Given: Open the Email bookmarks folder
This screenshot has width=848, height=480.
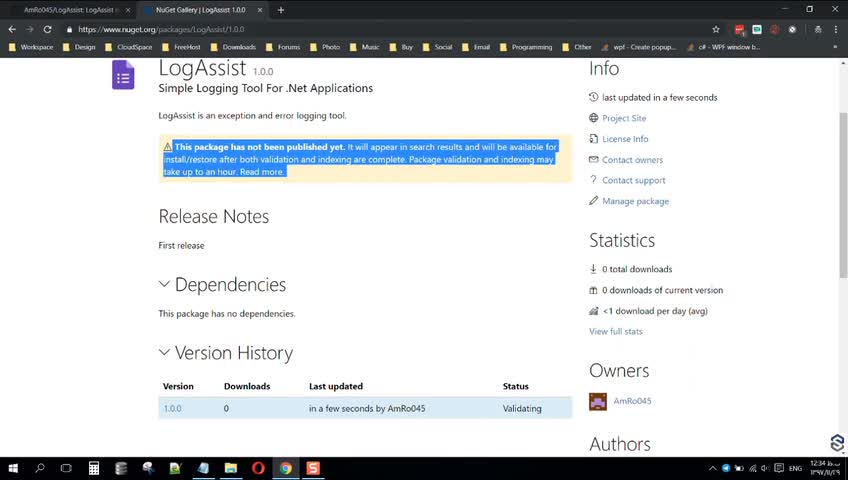Looking at the screenshot, I should (x=476, y=47).
